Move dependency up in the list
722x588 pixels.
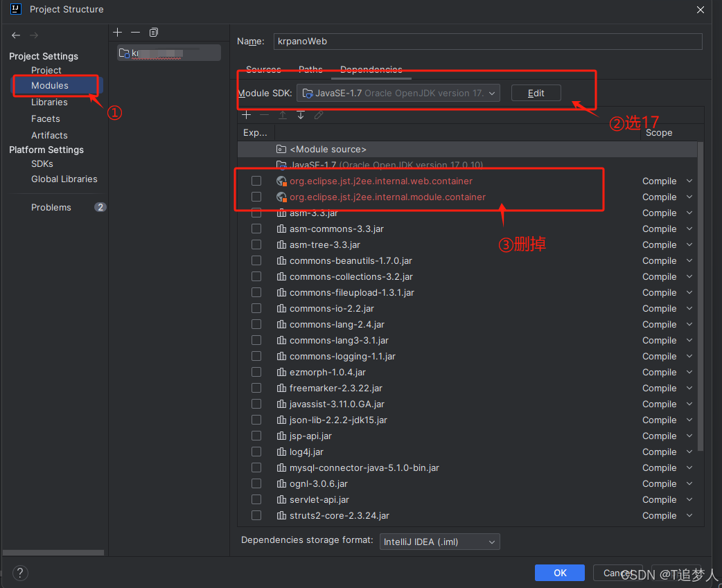pyautogui.click(x=283, y=115)
